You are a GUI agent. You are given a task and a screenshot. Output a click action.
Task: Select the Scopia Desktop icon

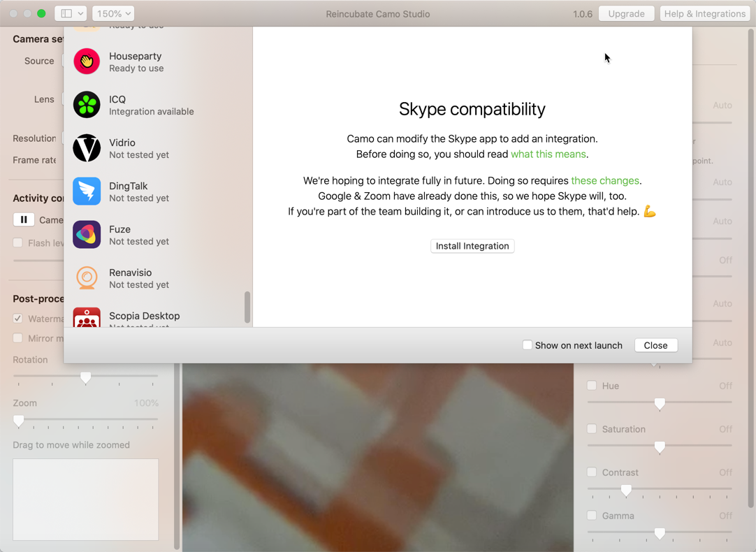(87, 318)
